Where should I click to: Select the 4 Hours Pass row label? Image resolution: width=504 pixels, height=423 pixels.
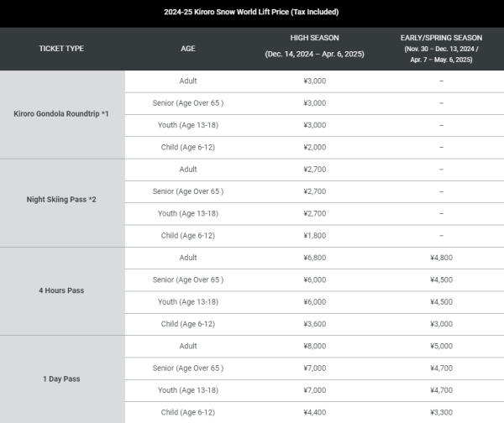click(61, 290)
